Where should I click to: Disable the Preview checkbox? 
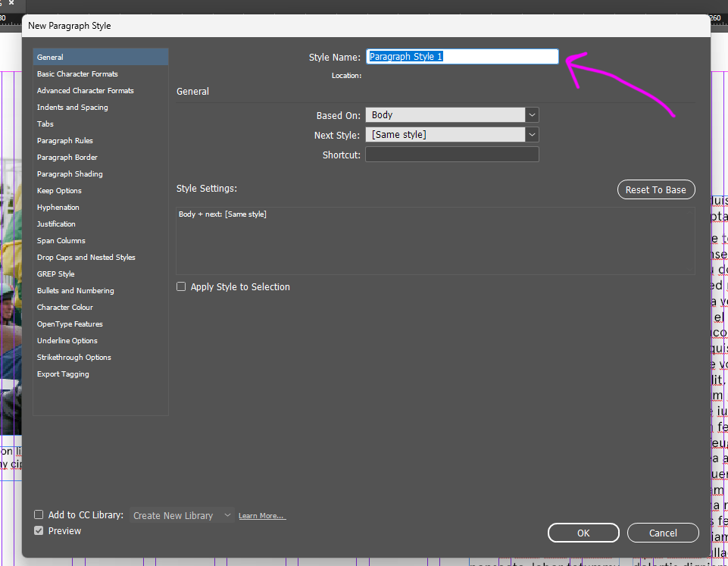pos(39,530)
